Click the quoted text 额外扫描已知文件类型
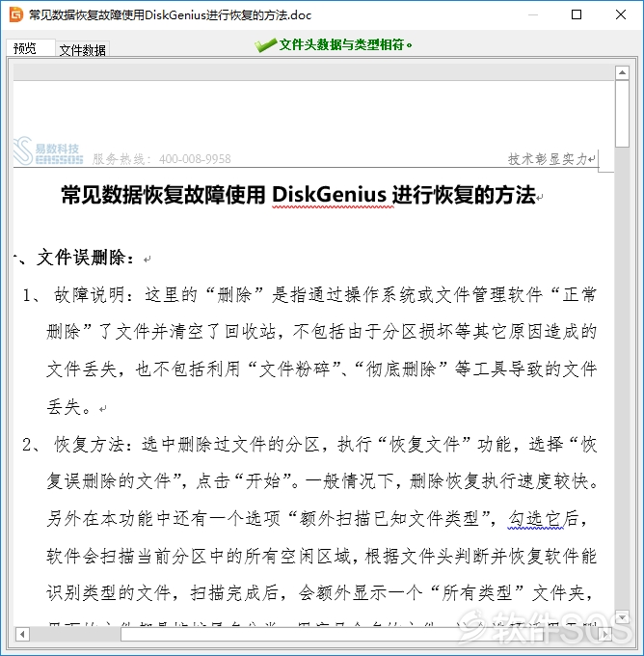644x656 pixels. [389, 519]
